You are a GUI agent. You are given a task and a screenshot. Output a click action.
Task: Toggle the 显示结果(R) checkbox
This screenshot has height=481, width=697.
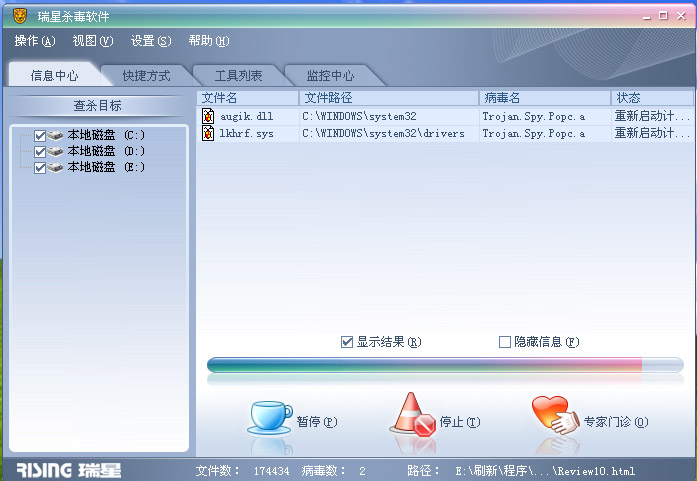[347, 342]
